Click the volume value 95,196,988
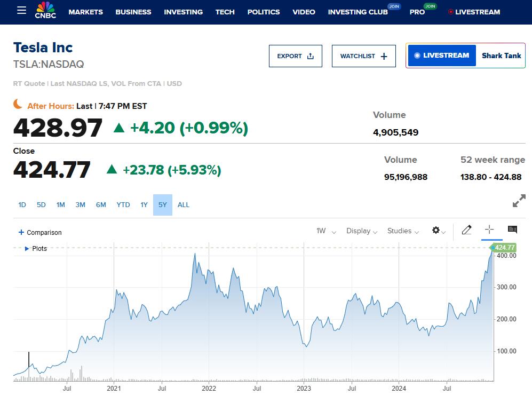This screenshot has height=403, width=532. coord(406,177)
